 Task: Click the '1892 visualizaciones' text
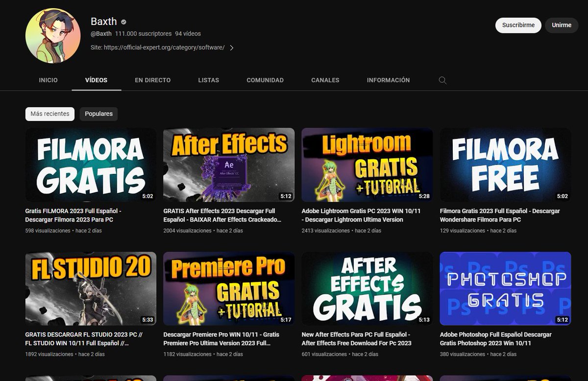tap(49, 354)
